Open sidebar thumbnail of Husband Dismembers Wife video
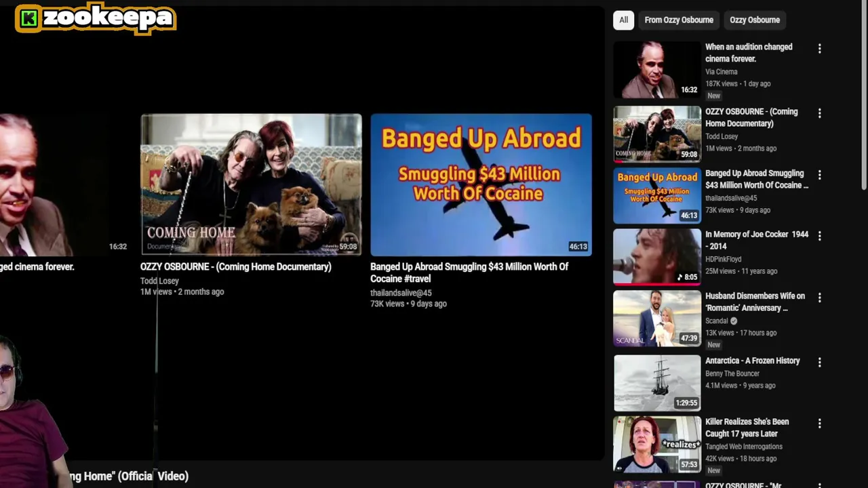 pyautogui.click(x=657, y=319)
